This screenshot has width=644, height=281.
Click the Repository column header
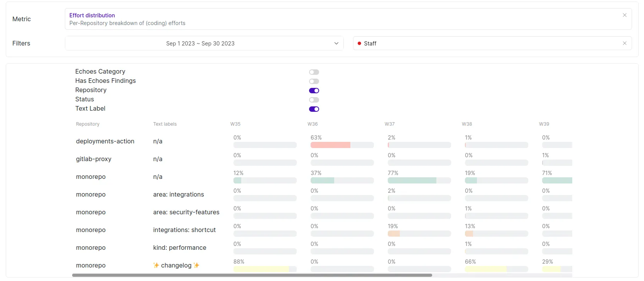tap(88, 124)
